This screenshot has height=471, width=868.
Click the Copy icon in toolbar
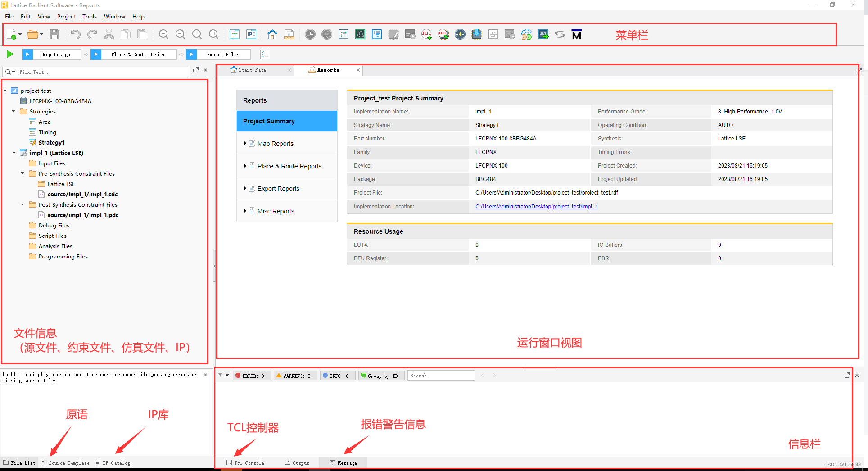pyautogui.click(x=126, y=34)
